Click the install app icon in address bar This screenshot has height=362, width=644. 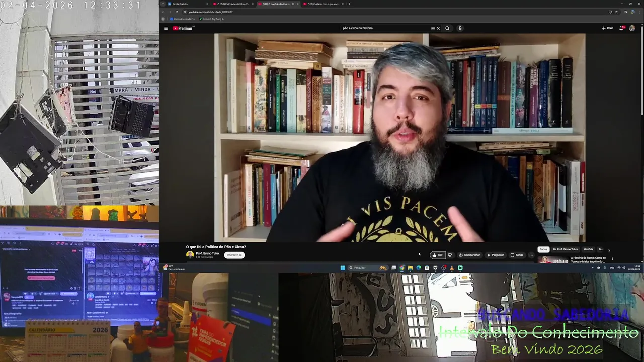click(610, 12)
